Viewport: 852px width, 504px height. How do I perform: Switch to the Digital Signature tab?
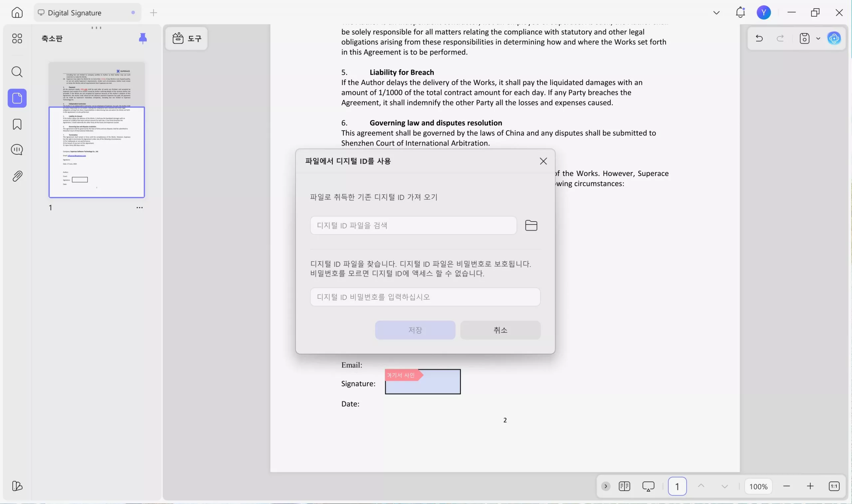(75, 12)
